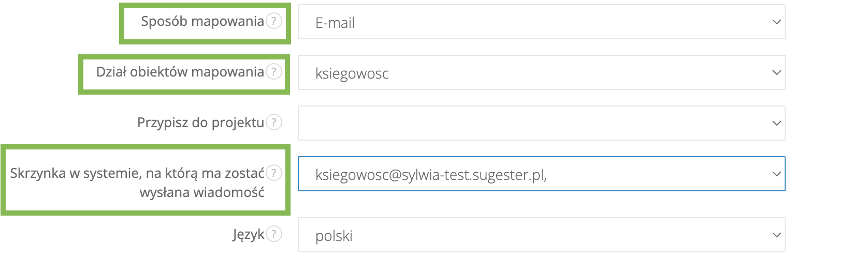Screen dimensions: 868x273
Task: Show help for Przypisz do projektu
Action: coord(274,123)
